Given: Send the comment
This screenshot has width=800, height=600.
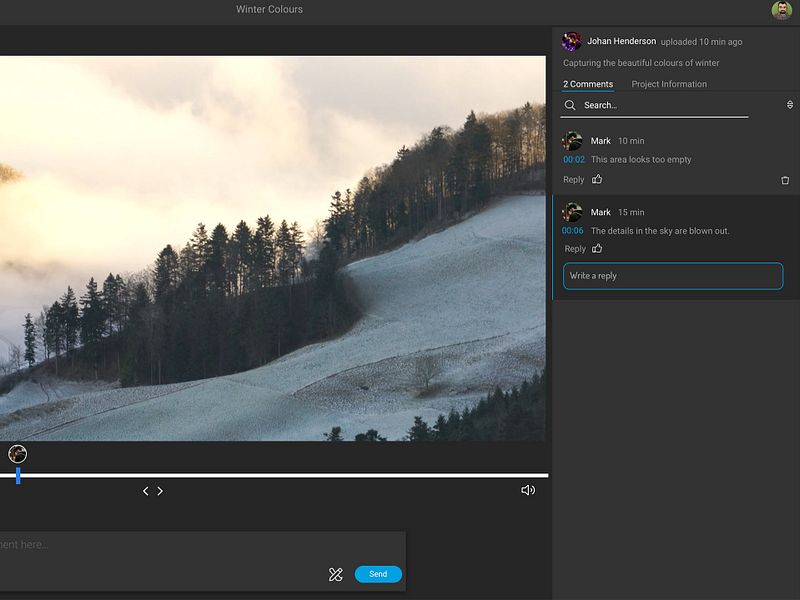Looking at the screenshot, I should [378, 574].
